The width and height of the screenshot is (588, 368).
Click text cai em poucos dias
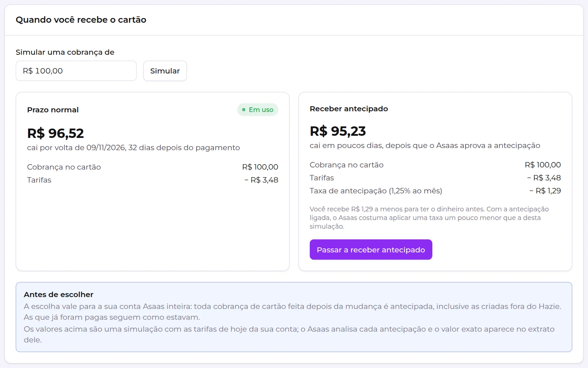[x=425, y=145]
